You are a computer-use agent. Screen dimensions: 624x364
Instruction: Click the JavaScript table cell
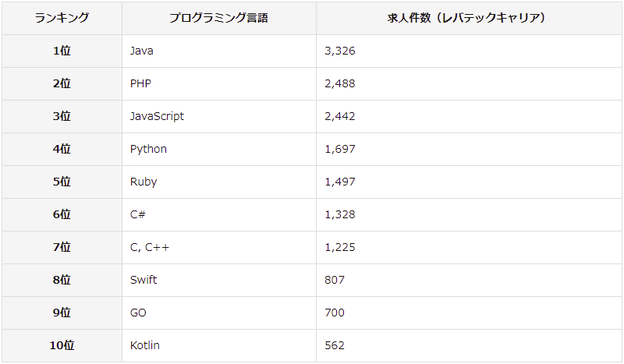tap(219, 116)
